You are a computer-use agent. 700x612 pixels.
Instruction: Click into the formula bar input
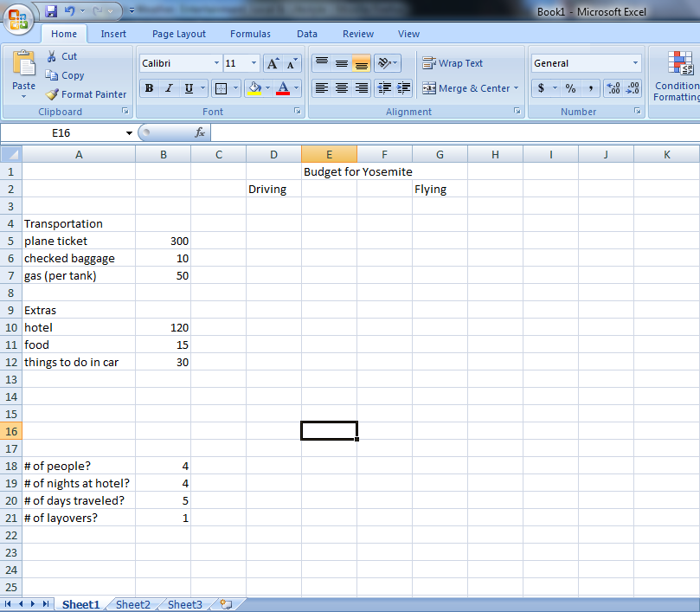[455, 132]
